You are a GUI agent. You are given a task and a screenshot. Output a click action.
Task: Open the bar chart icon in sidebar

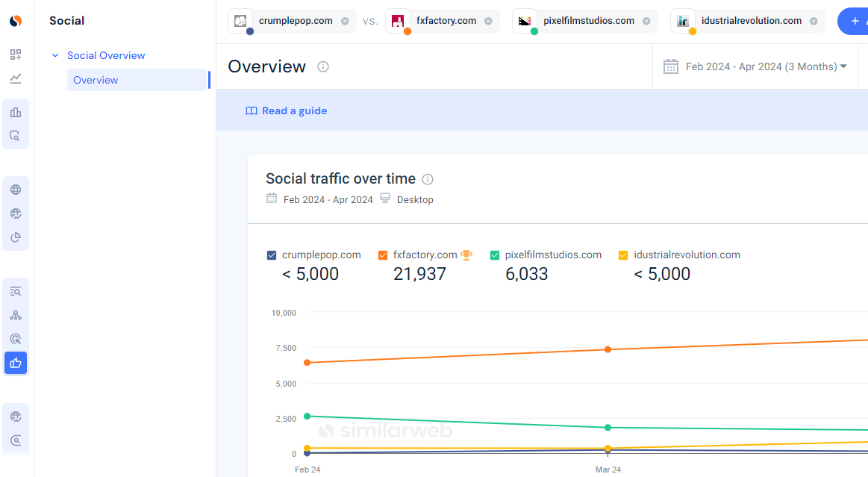(x=16, y=112)
